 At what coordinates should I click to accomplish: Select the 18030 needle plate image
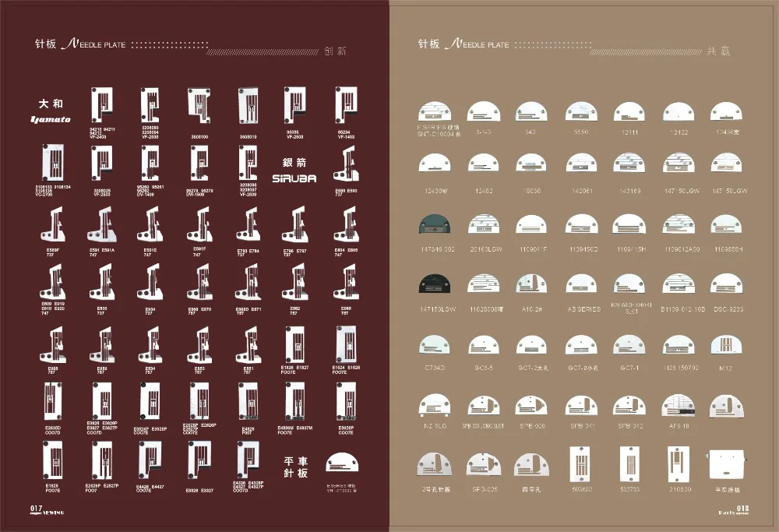pyautogui.click(x=531, y=163)
